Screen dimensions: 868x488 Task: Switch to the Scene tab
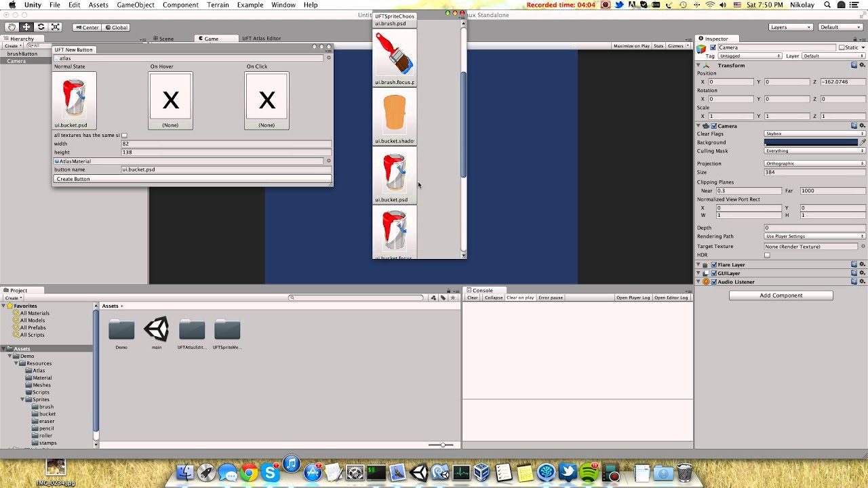[163, 39]
